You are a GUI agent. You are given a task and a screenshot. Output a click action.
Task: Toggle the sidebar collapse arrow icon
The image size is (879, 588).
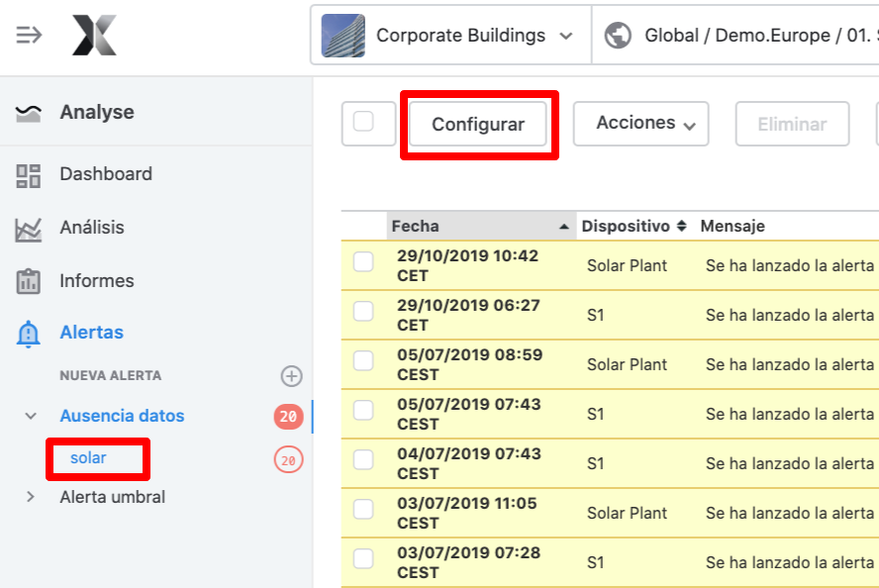pos(29,35)
